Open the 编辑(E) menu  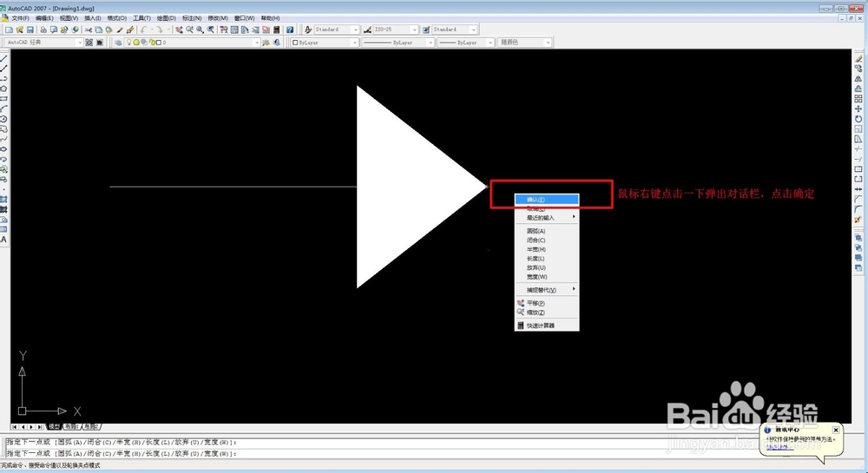click(45, 18)
